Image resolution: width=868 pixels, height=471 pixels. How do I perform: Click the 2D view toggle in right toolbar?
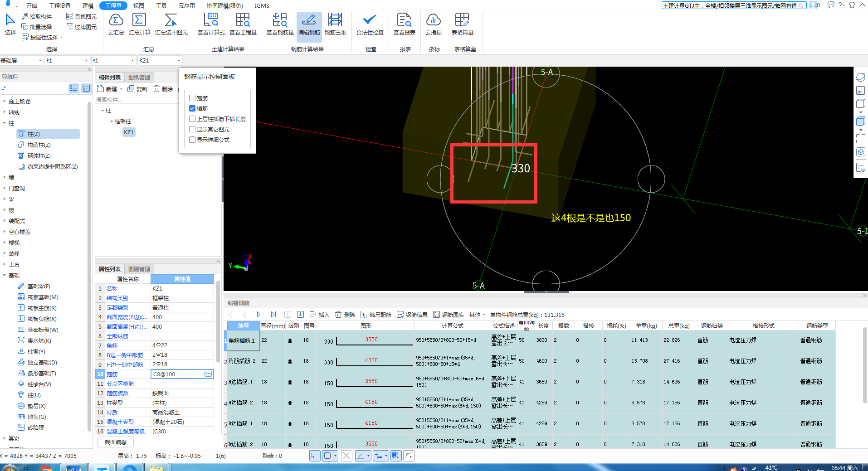coord(860,90)
